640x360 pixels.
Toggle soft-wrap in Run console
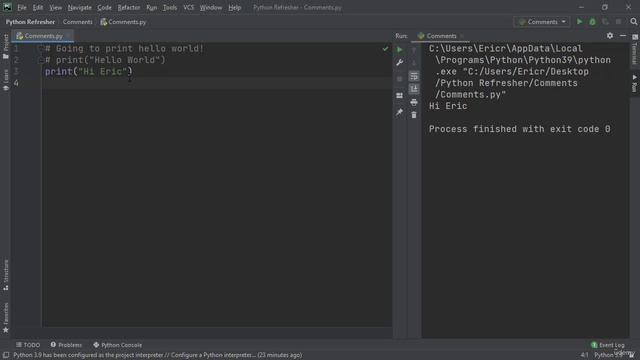tap(413, 76)
